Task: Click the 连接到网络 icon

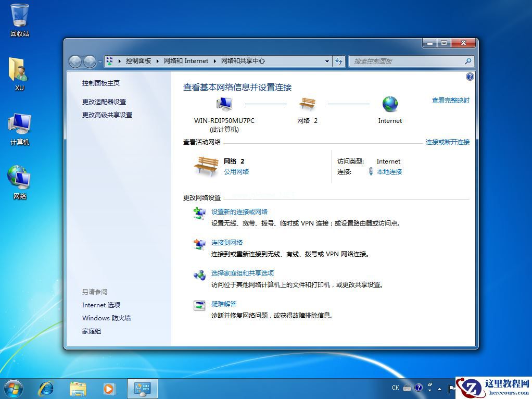Action: pos(199,244)
